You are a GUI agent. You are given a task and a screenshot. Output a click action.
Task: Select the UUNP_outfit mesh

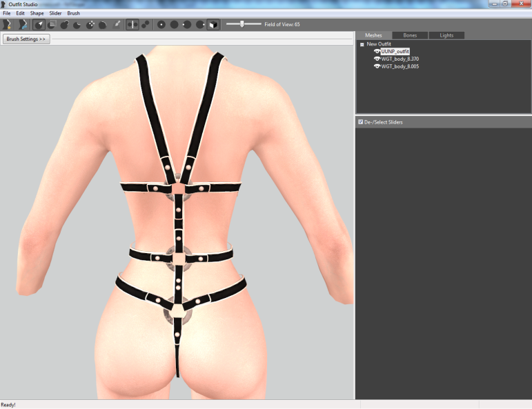pyautogui.click(x=395, y=52)
